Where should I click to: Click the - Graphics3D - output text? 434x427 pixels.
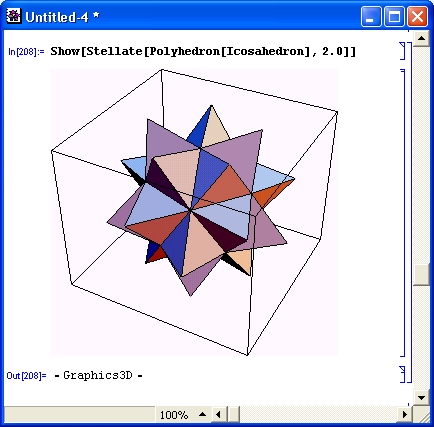(98, 375)
